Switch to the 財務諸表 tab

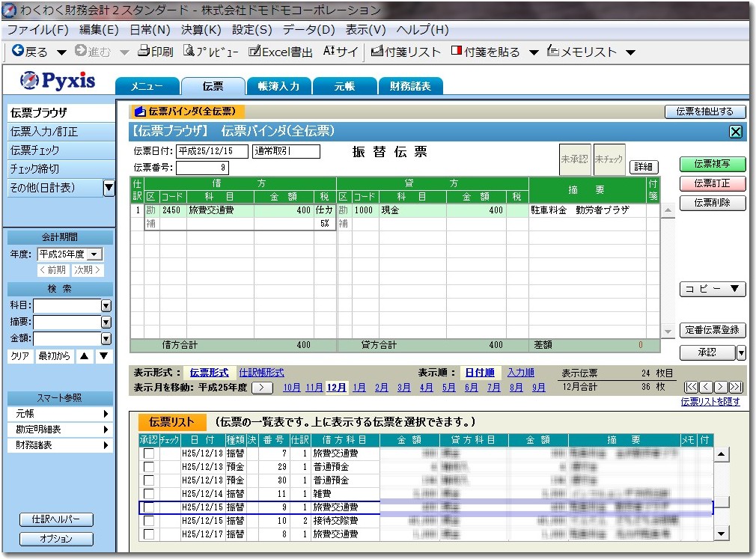(410, 86)
